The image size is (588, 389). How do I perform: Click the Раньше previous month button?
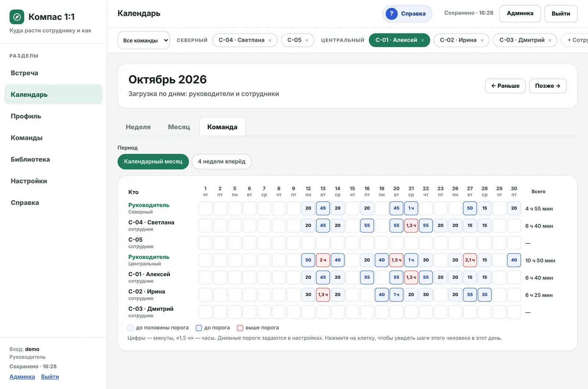coord(505,86)
